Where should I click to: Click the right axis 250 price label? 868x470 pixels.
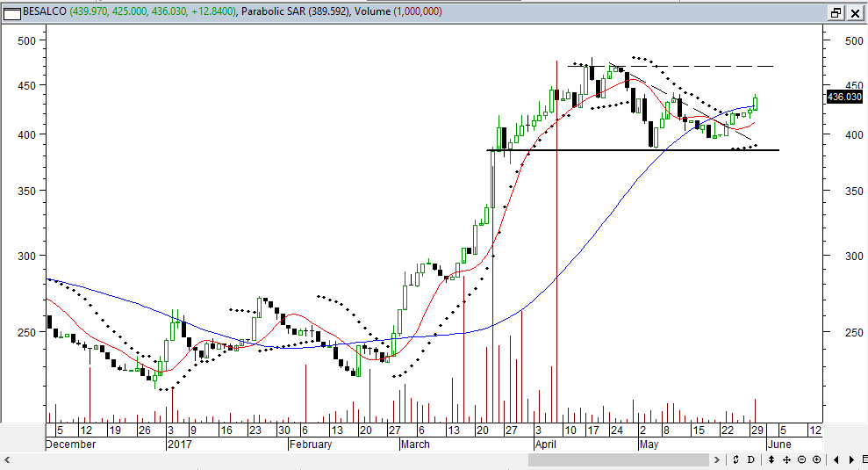854,333
